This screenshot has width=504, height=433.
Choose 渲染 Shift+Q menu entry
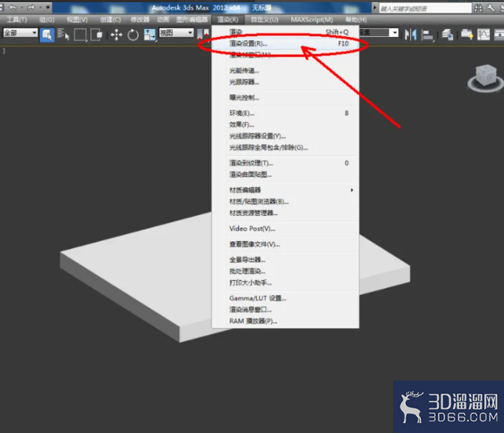tap(285, 32)
